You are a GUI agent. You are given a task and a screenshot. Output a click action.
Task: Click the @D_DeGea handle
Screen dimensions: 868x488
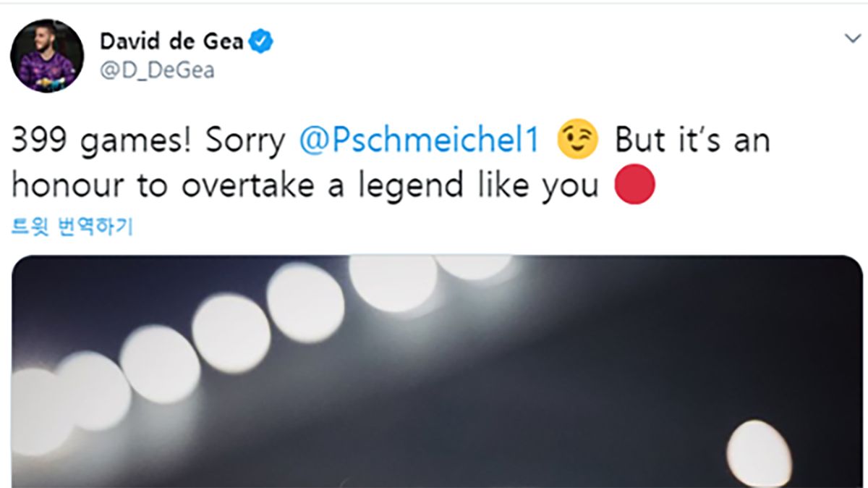click(157, 71)
